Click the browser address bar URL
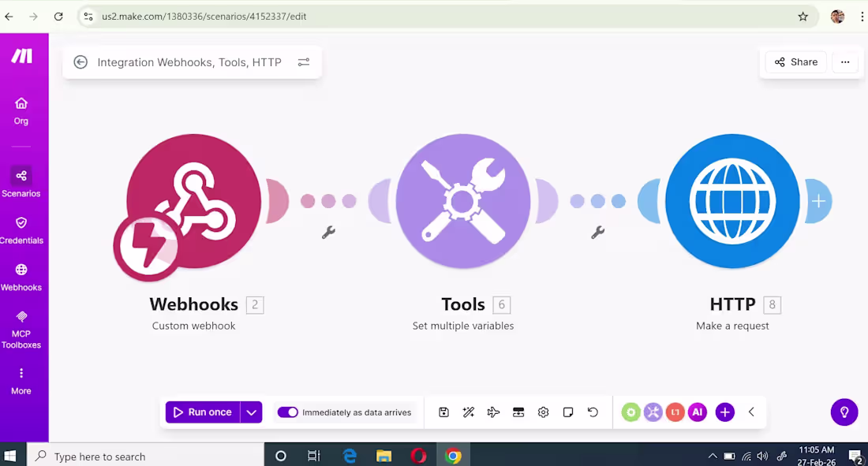868x466 pixels. (204, 17)
